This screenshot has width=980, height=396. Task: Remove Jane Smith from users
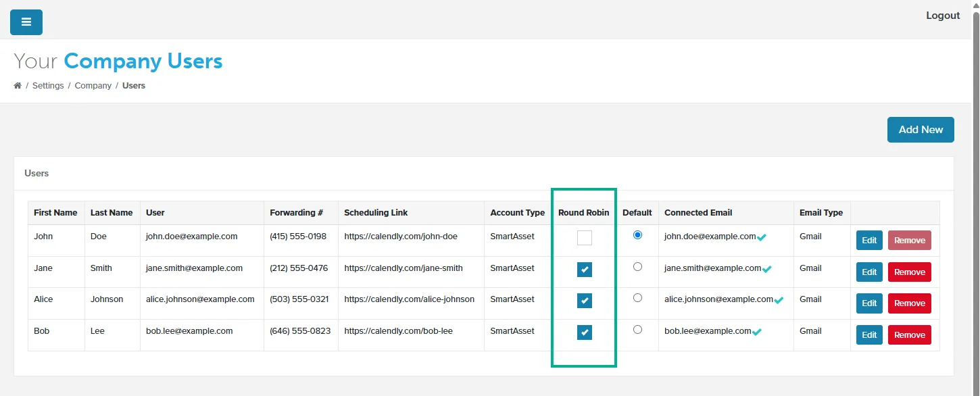click(x=910, y=272)
